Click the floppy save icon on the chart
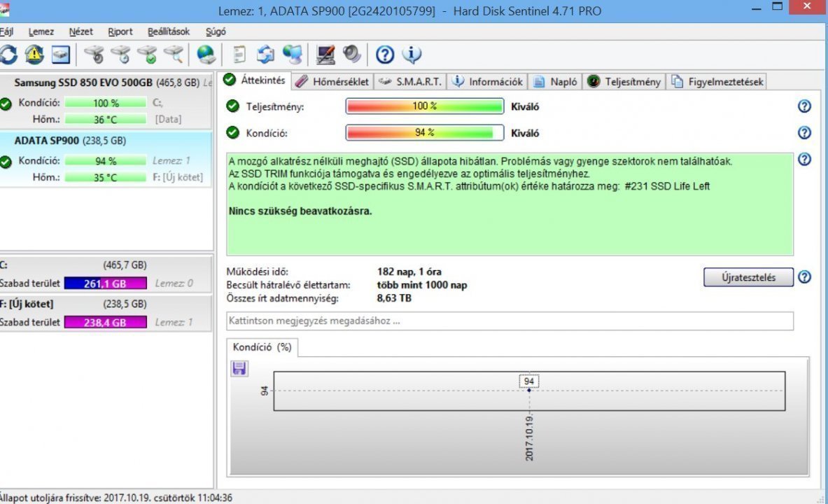The width and height of the screenshot is (828, 504). click(239, 368)
